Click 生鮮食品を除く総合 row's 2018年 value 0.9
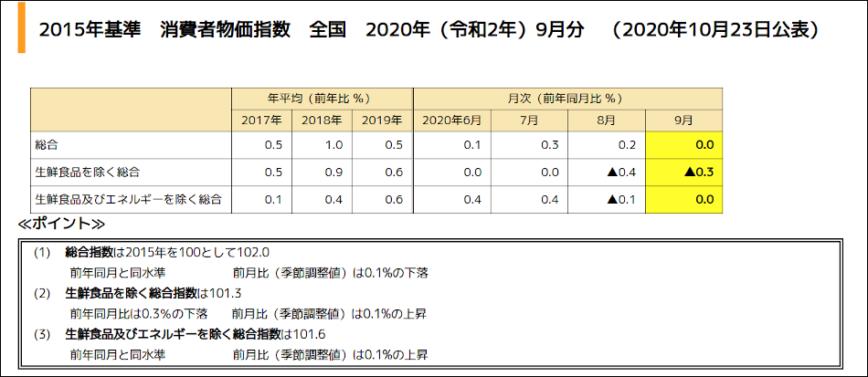Viewport: 868px width, 377px height. click(334, 173)
